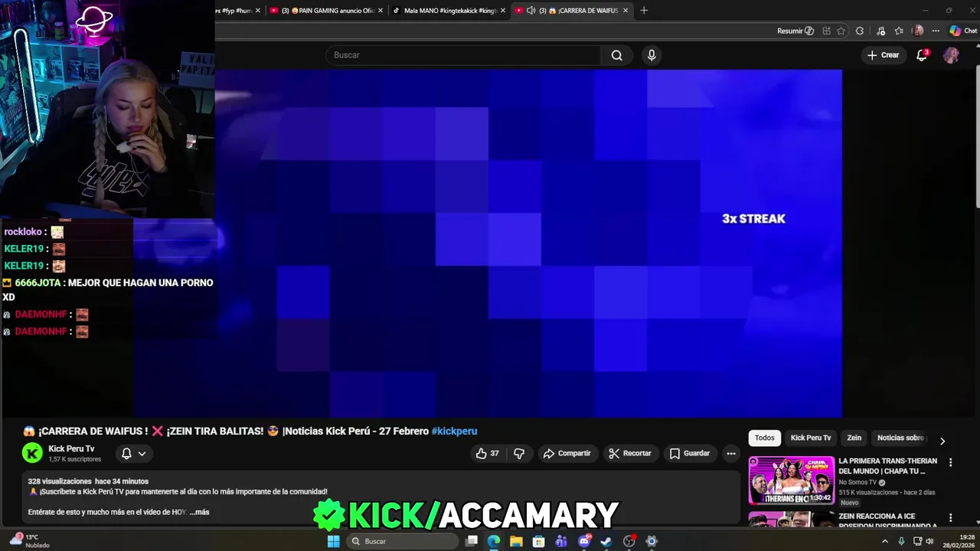Open Steam from taskbar
980x551 pixels.
coord(606,541)
